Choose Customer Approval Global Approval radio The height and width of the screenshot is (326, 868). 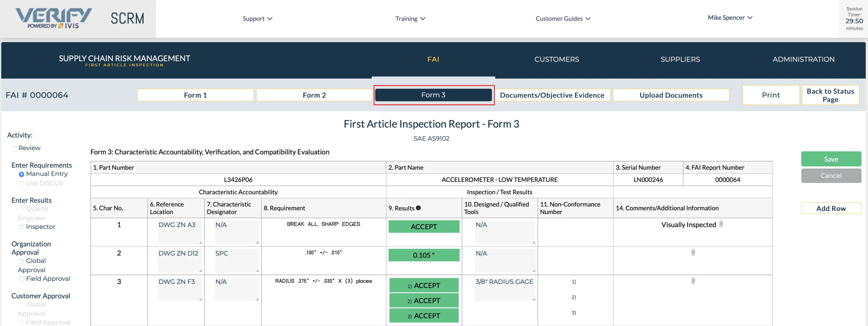[21, 305]
